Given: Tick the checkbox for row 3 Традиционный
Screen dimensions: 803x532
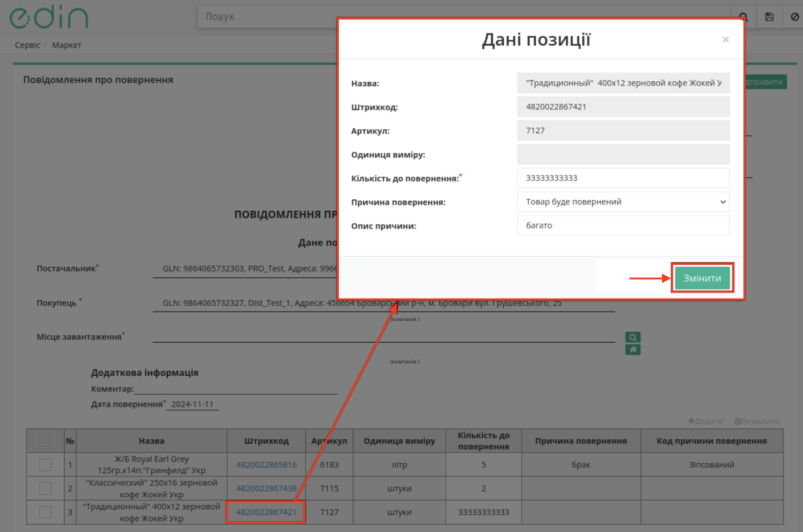Looking at the screenshot, I should 45,512.
